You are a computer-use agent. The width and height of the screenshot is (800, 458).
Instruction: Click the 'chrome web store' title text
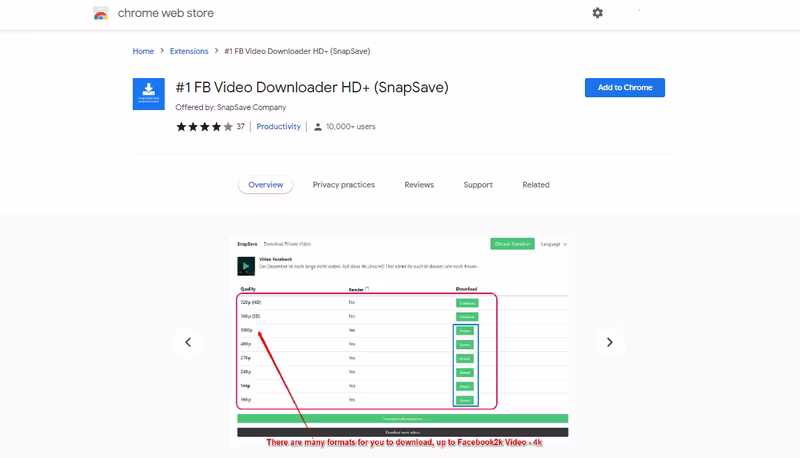click(166, 13)
